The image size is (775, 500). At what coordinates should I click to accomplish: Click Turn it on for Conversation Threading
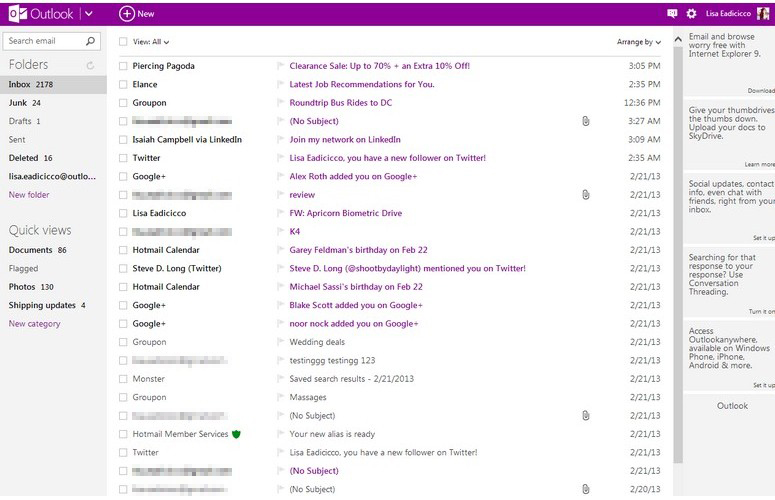point(762,312)
